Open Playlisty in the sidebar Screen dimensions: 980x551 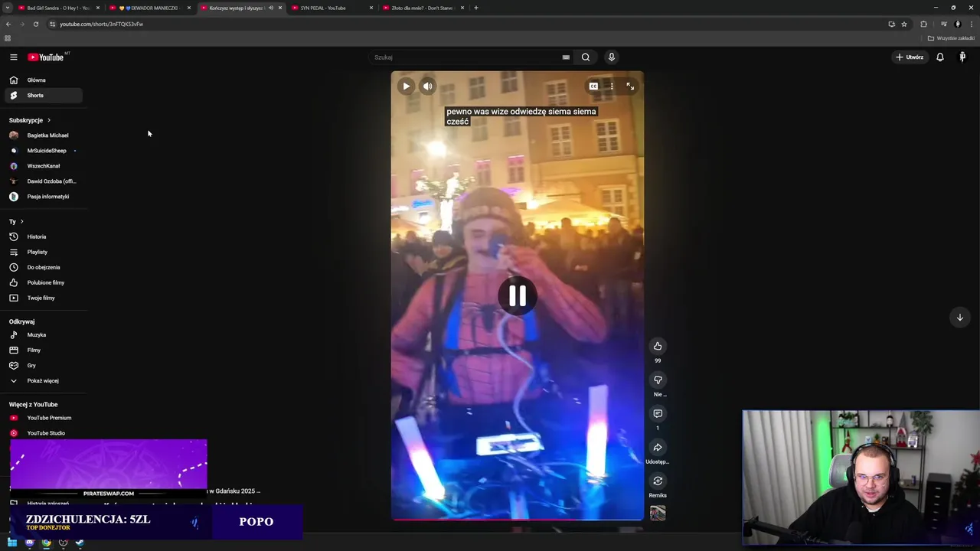[43, 252]
